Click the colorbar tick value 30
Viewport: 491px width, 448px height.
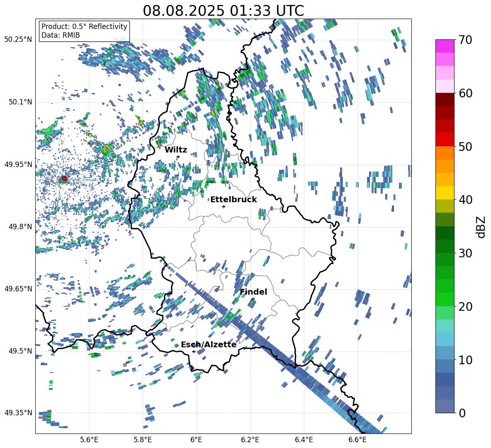click(x=465, y=253)
